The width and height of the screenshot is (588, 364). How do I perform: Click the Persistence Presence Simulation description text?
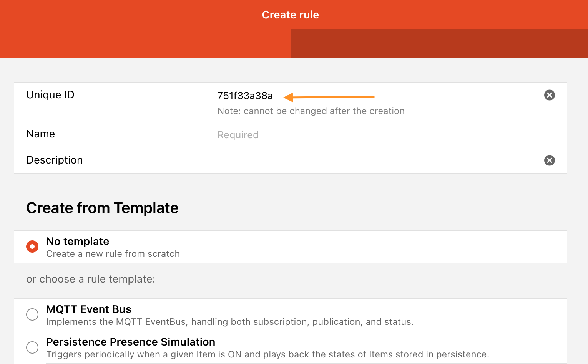[267, 354]
